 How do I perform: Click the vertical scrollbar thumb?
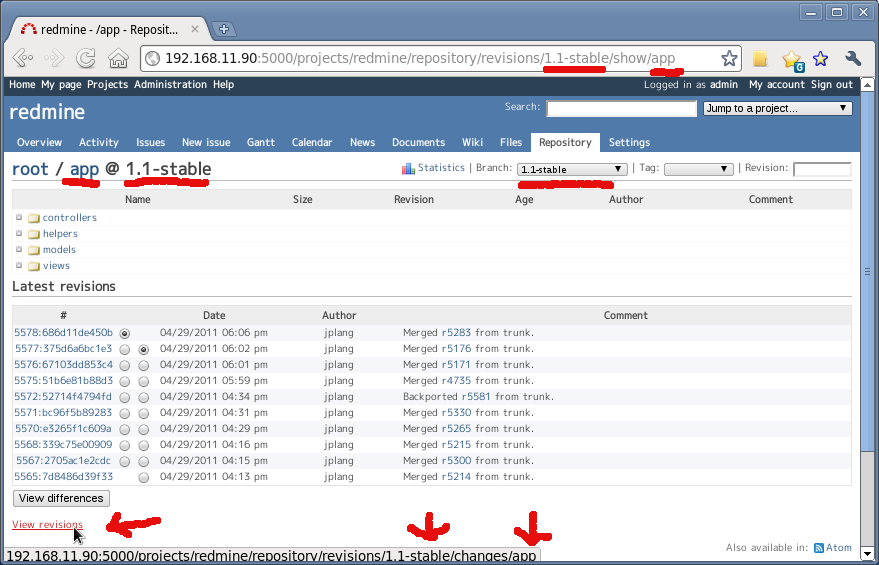[867, 272]
